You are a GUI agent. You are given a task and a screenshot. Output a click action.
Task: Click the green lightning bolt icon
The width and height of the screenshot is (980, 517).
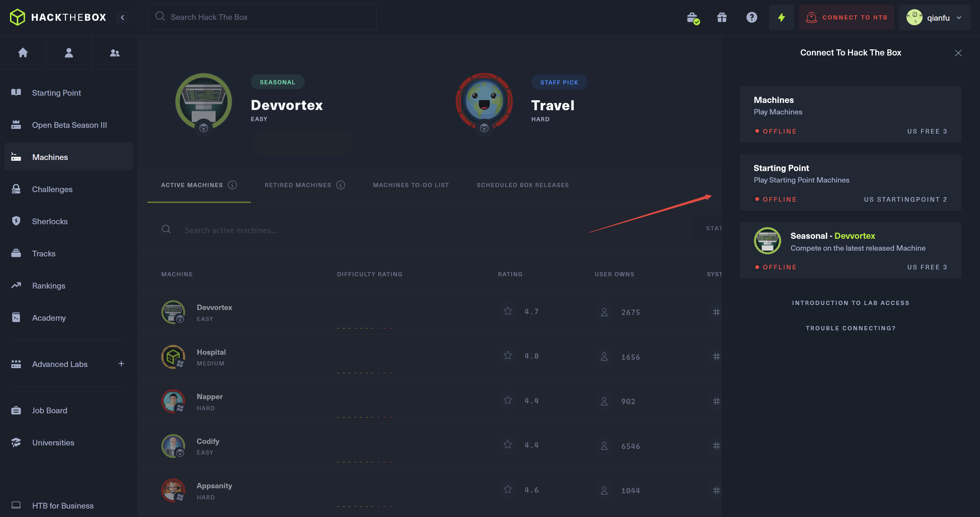(x=781, y=17)
